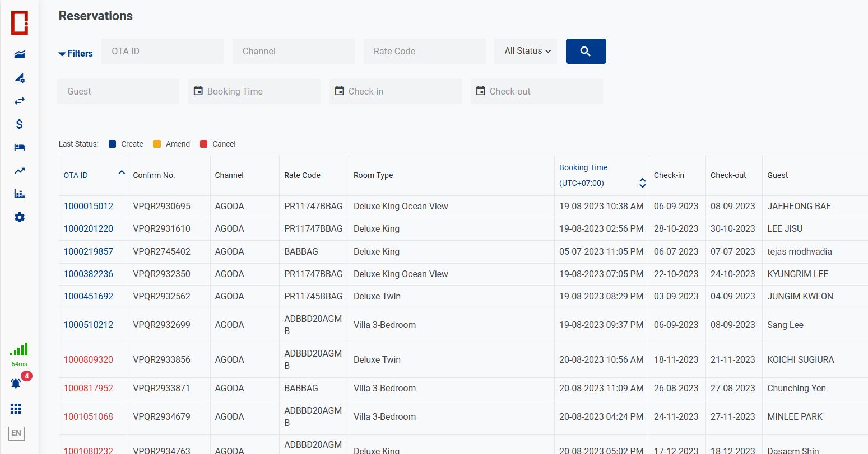This screenshot has height=454, width=868.
Task: Open reservation 1000015012 link
Action: (89, 207)
